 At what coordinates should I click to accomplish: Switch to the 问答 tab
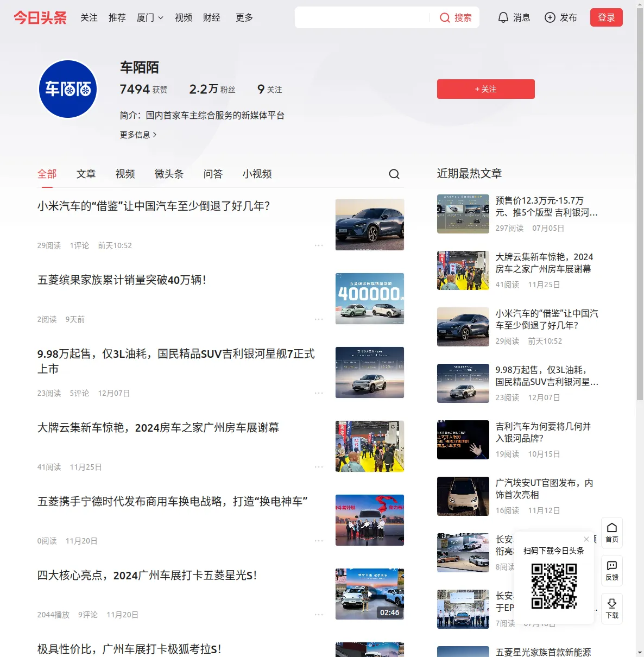[x=213, y=174]
